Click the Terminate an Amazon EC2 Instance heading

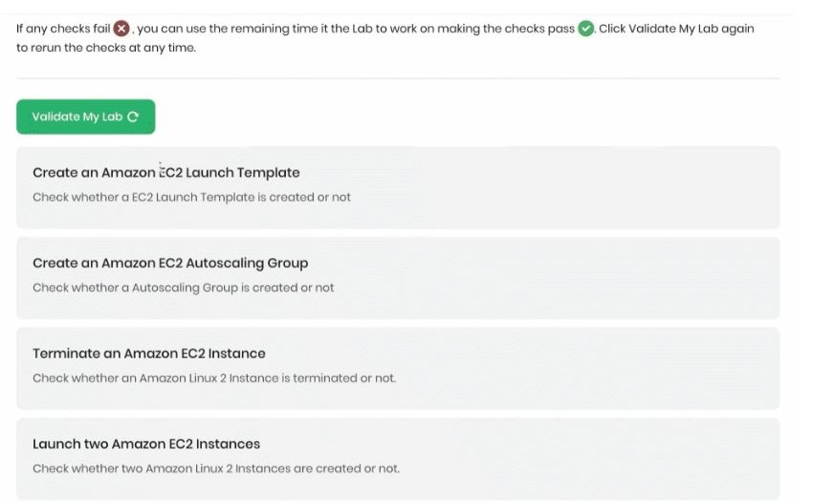coord(149,354)
